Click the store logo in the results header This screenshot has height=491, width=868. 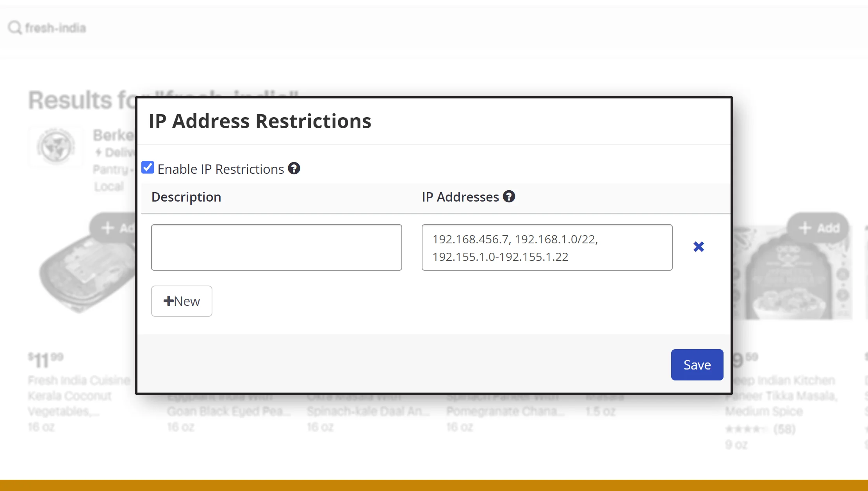click(x=56, y=146)
